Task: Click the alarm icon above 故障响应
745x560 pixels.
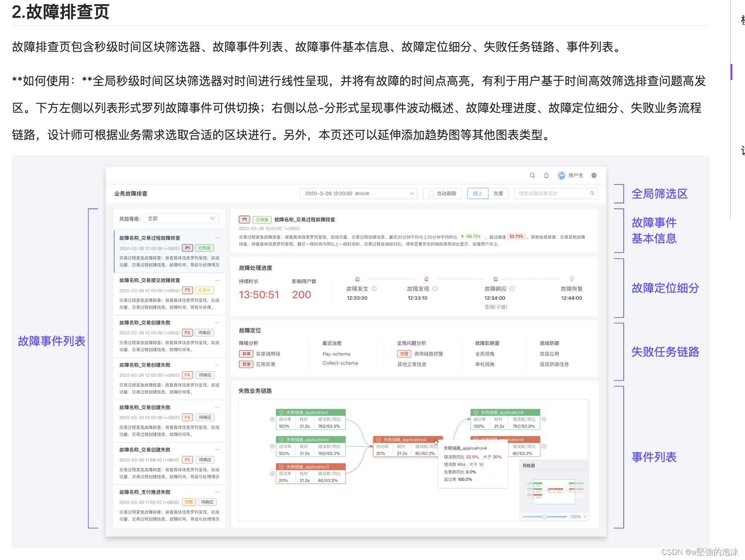Action: click(496, 279)
